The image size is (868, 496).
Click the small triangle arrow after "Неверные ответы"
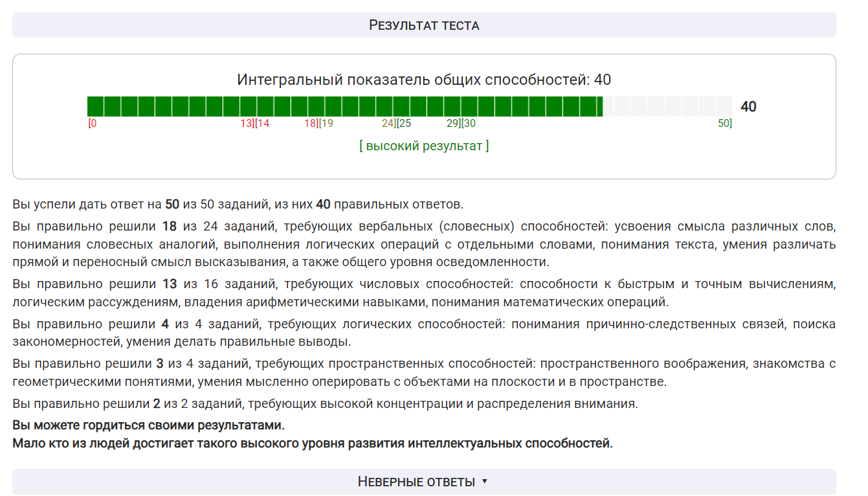485,482
